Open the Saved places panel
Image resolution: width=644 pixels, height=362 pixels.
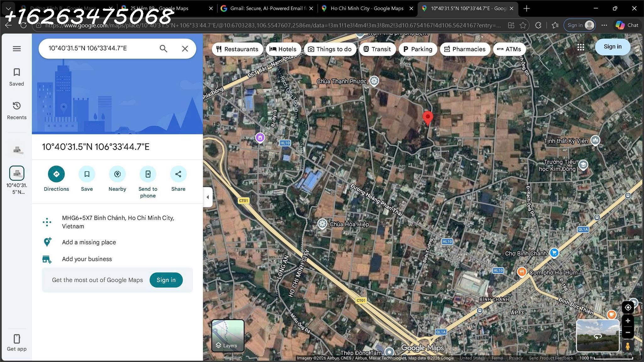click(17, 77)
